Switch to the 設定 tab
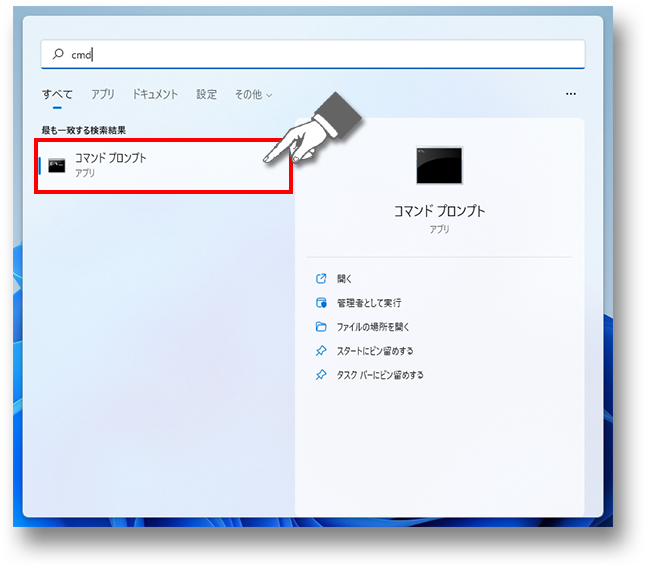 coord(206,94)
